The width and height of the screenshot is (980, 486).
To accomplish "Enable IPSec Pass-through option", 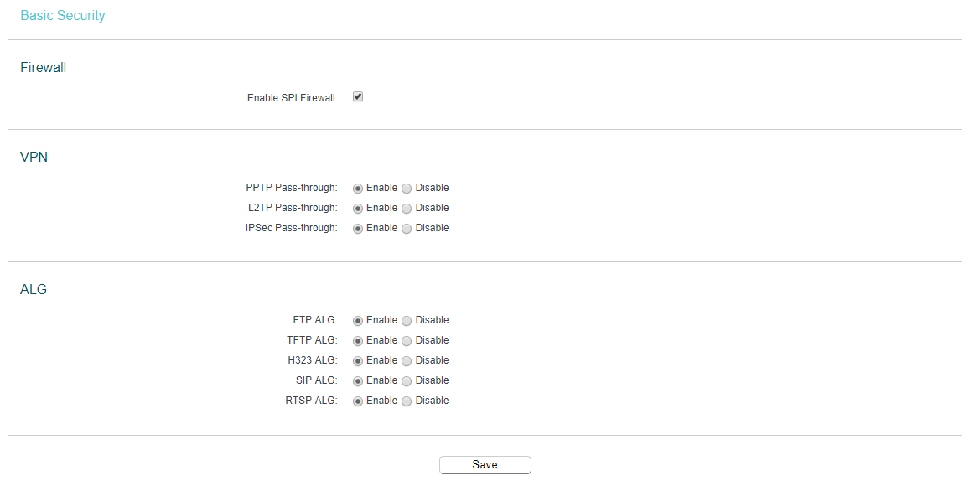I will [358, 228].
